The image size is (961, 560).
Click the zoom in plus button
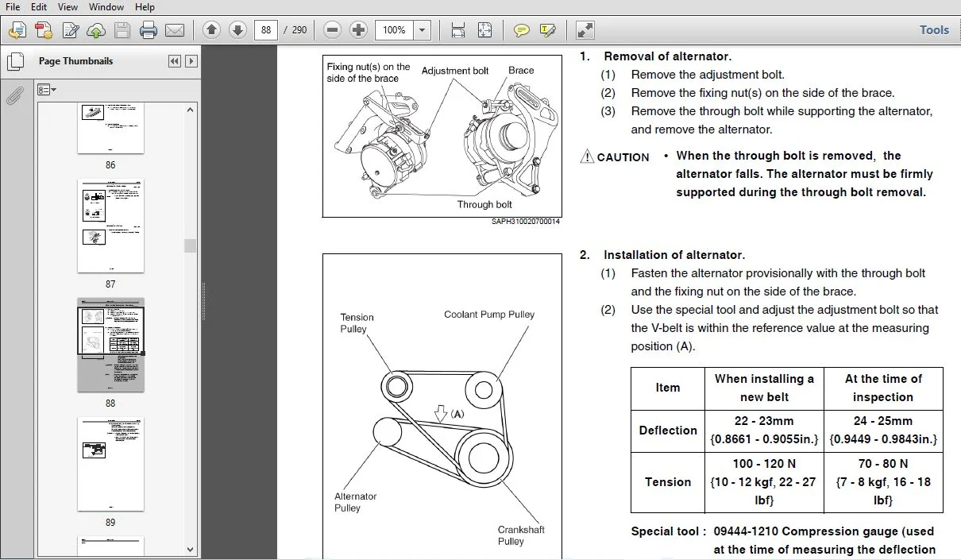coord(359,30)
